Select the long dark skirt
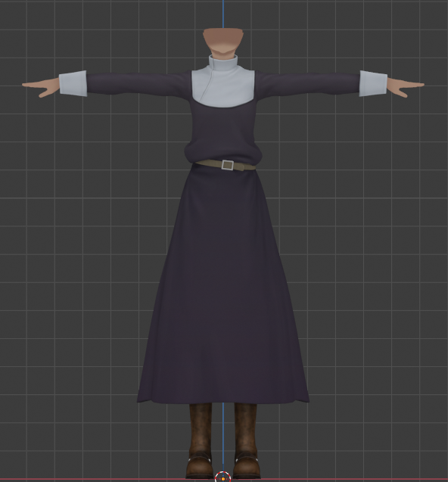 [x=223, y=286]
